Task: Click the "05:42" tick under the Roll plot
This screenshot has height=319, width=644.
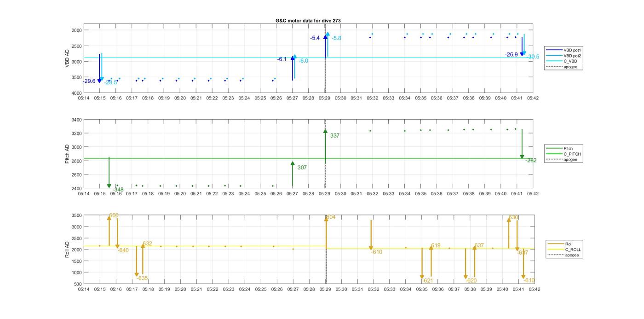Action: tap(535, 290)
